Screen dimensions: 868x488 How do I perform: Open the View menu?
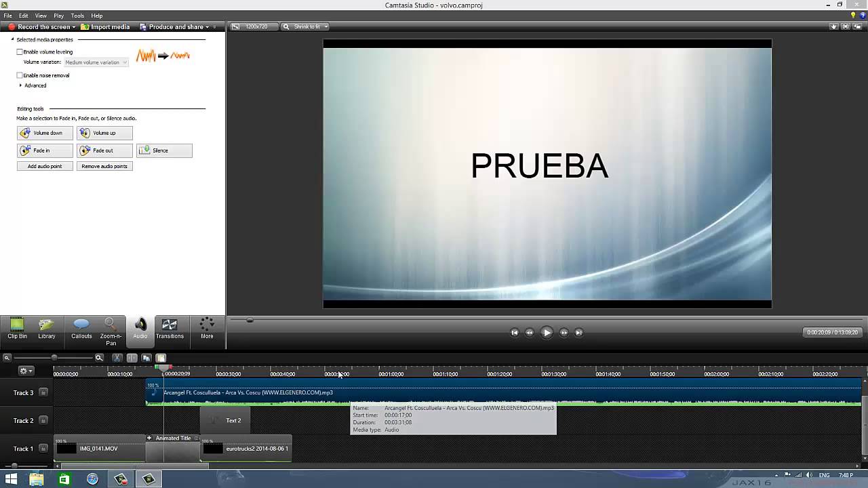[x=41, y=16]
